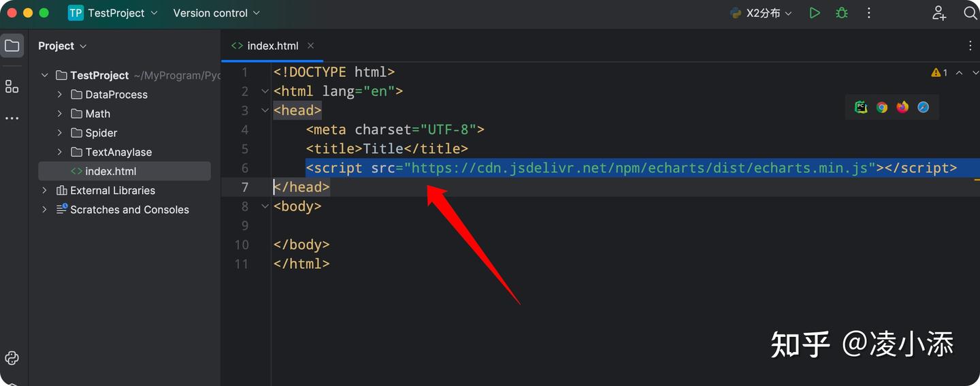Select the Math folder row
The height and width of the screenshot is (386, 980).
(125, 114)
